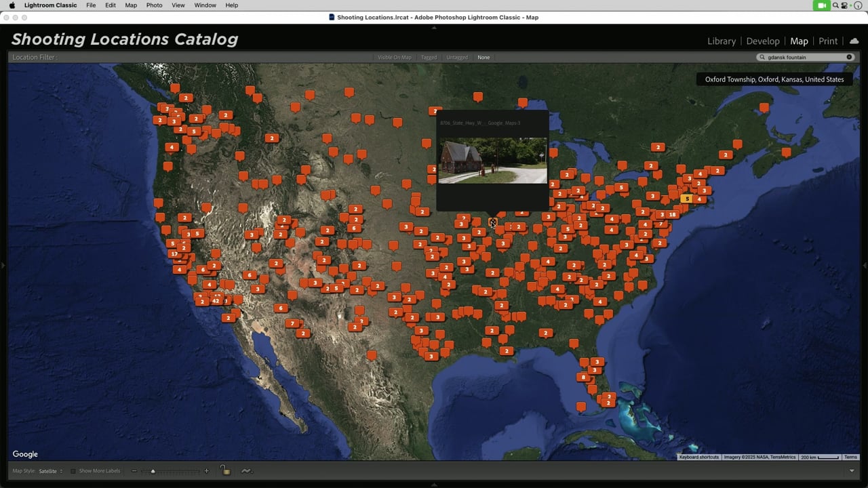This screenshot has width=868, height=488.
Task: Clear the map search with the X icon
Action: pyautogui.click(x=849, y=57)
